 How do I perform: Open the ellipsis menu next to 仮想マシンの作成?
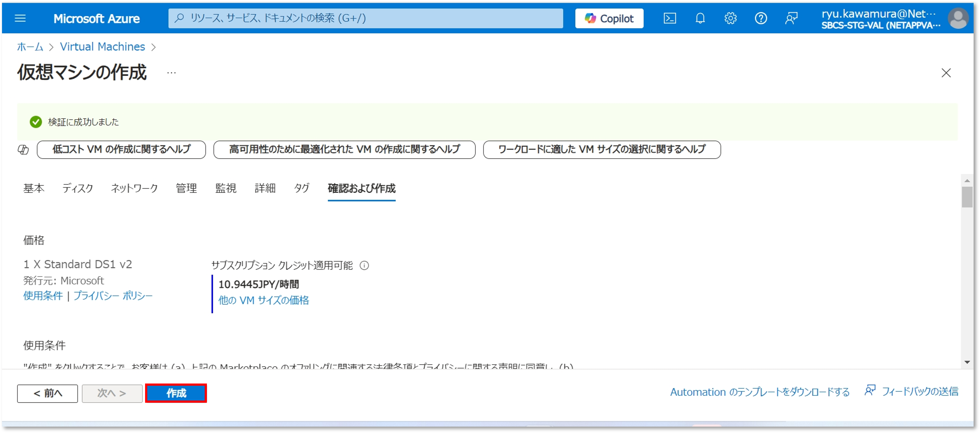(x=172, y=72)
